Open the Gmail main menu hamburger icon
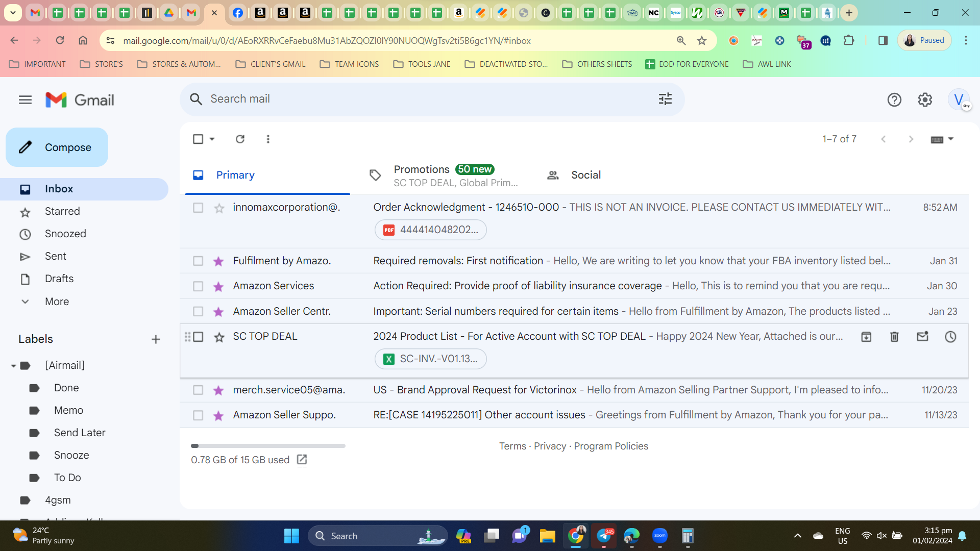The image size is (980, 551). [x=25, y=100]
